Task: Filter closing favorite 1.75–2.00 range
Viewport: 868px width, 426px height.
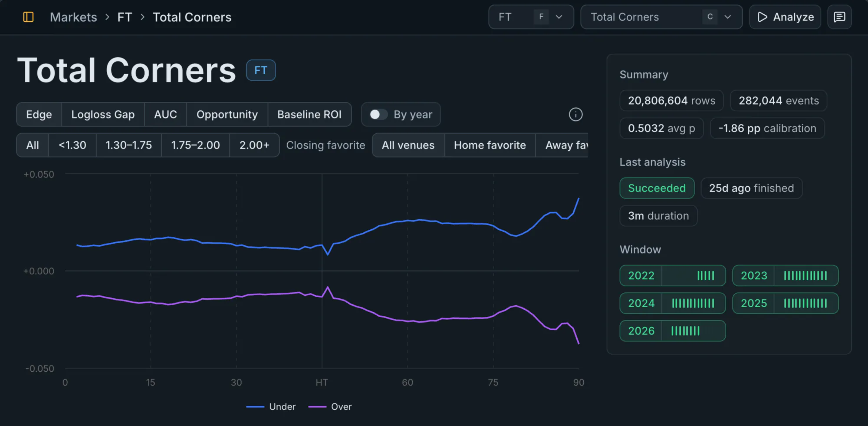Action: pyautogui.click(x=195, y=145)
